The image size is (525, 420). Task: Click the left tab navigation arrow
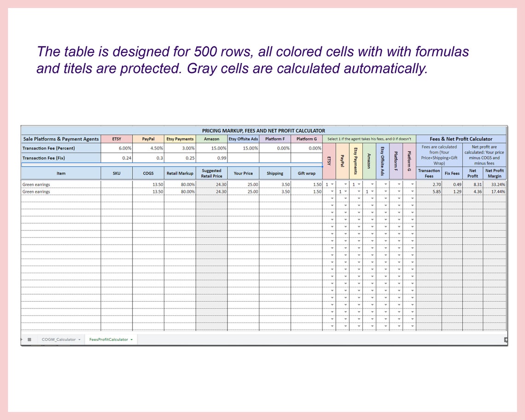(21, 339)
